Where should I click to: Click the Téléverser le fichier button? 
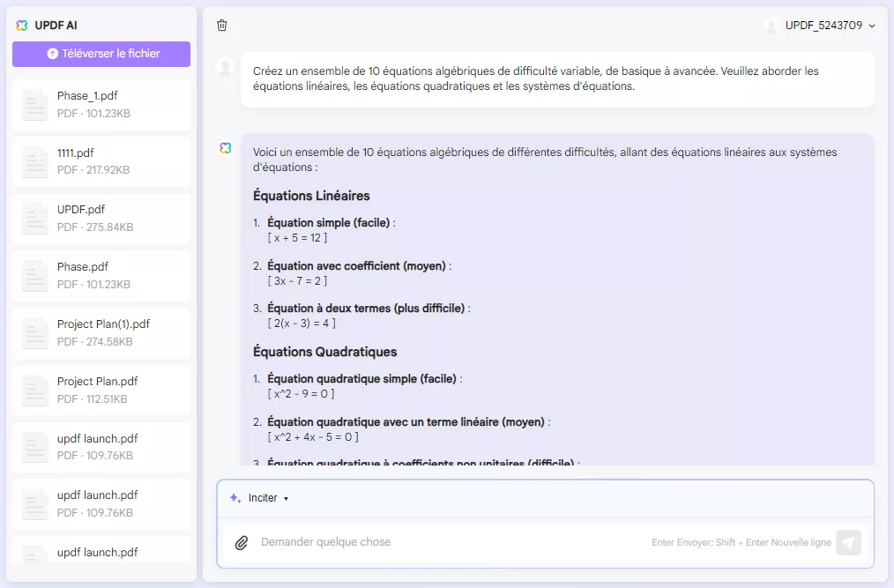[x=101, y=54]
